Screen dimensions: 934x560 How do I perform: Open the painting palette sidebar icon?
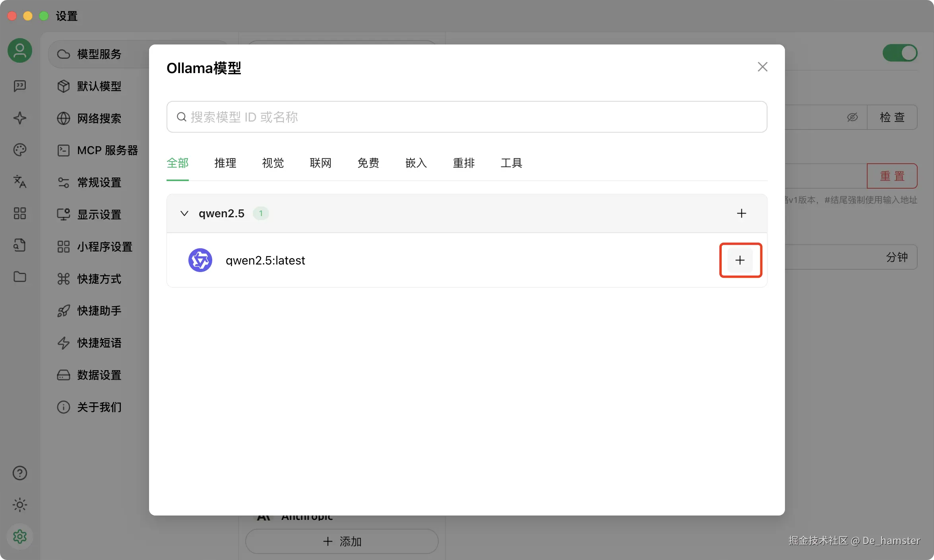coord(20,150)
